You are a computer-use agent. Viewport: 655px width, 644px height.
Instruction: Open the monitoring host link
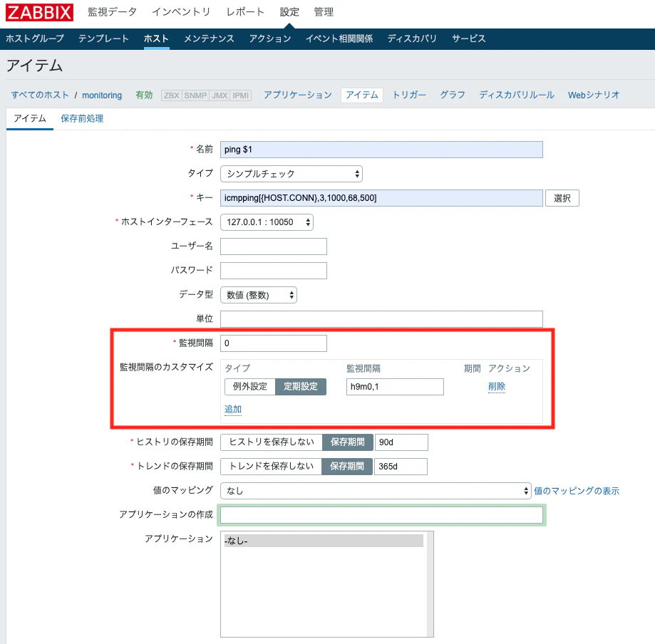(x=102, y=95)
